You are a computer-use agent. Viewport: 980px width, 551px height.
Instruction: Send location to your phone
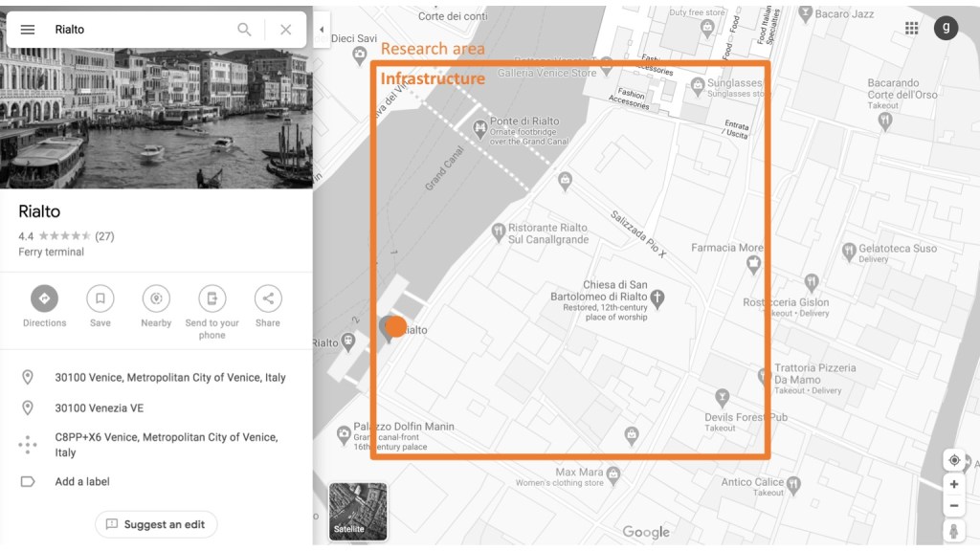(x=212, y=298)
